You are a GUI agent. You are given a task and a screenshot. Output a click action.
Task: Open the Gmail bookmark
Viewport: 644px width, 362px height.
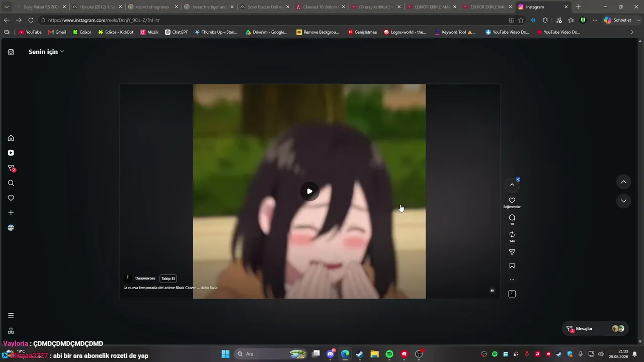point(57,32)
